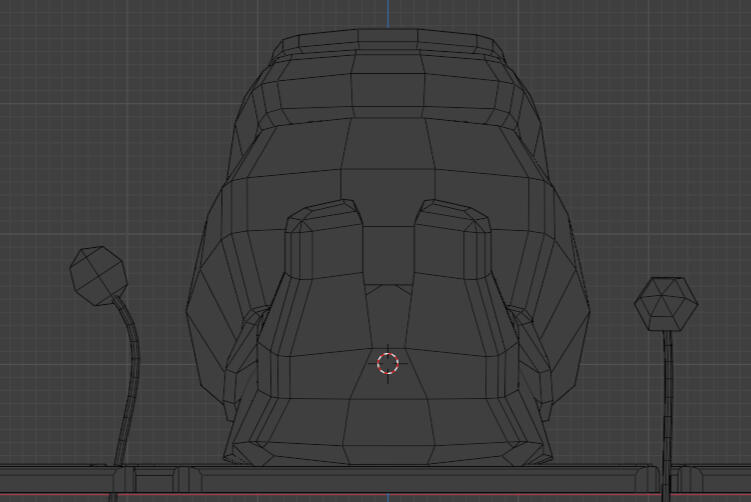
Task: Select the recessed notch between the two raised blocks
Action: tap(387, 255)
